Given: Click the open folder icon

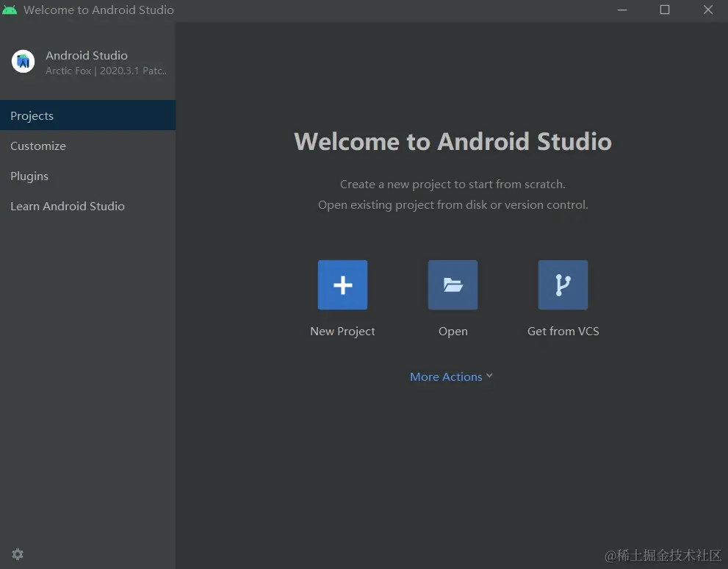Looking at the screenshot, I should click(453, 284).
